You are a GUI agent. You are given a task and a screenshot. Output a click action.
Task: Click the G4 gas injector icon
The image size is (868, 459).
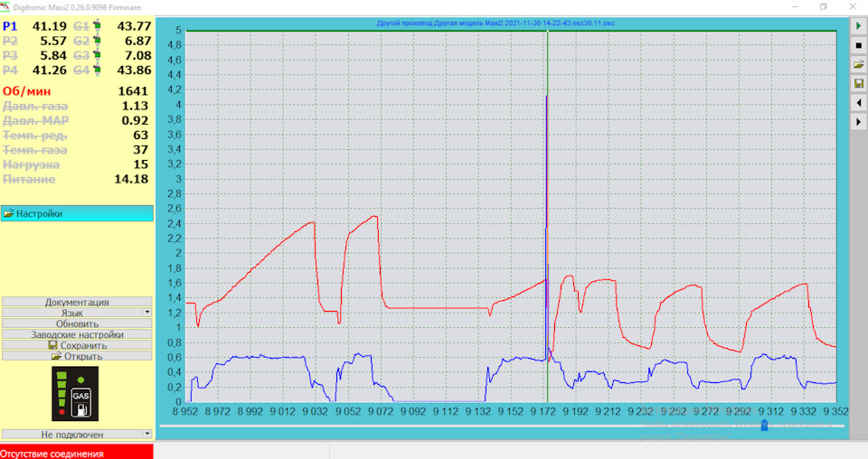tap(97, 70)
